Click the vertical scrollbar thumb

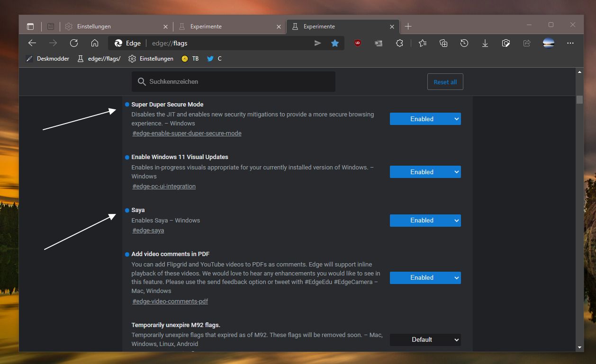(579, 99)
